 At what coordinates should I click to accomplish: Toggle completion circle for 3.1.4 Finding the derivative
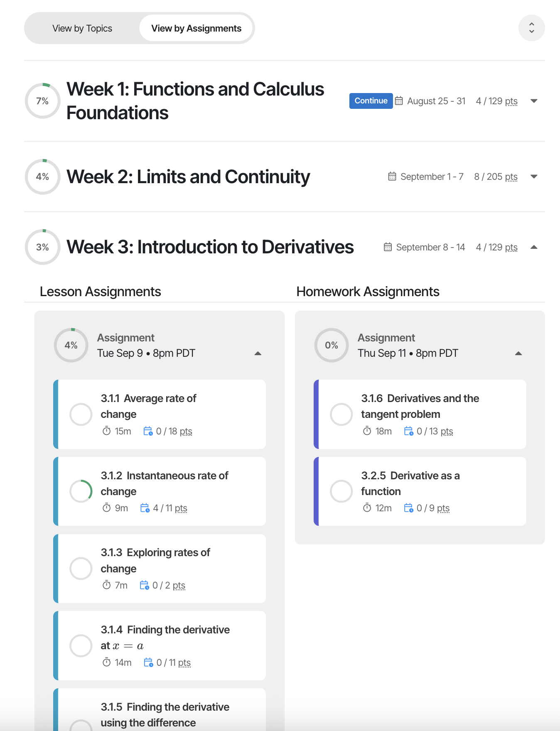point(81,645)
